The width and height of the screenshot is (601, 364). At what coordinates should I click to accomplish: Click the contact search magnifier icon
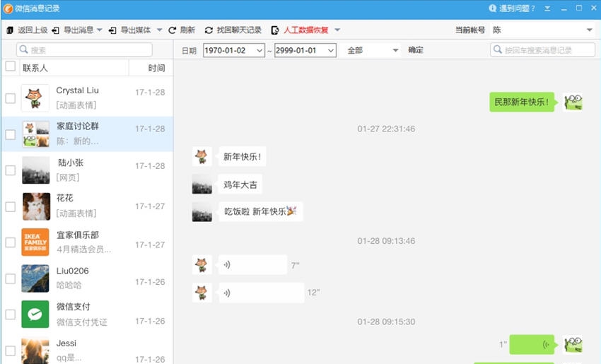pos(24,49)
